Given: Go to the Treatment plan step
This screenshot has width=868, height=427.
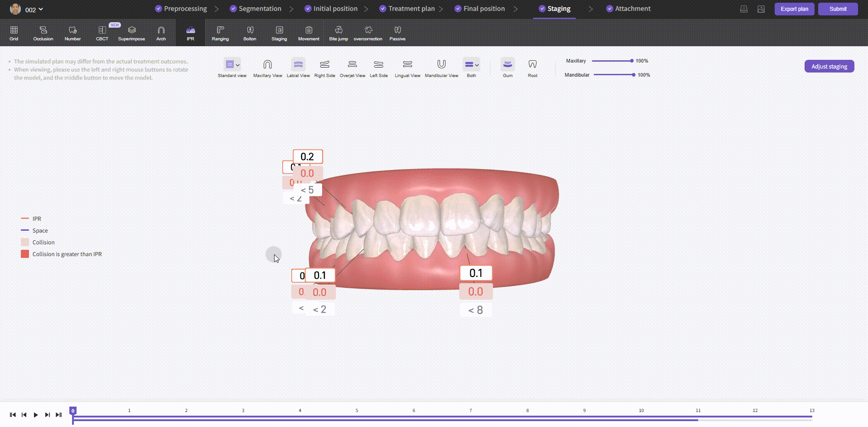Looking at the screenshot, I should pyautogui.click(x=407, y=9).
